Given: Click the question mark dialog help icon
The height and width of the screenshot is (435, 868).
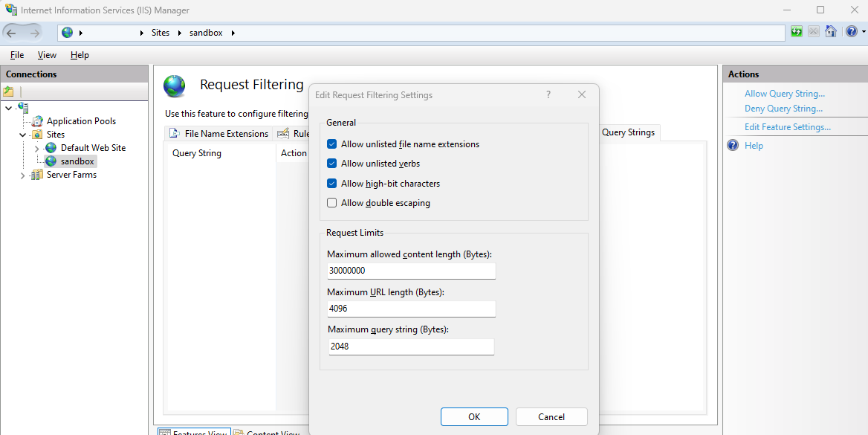Looking at the screenshot, I should pyautogui.click(x=548, y=95).
